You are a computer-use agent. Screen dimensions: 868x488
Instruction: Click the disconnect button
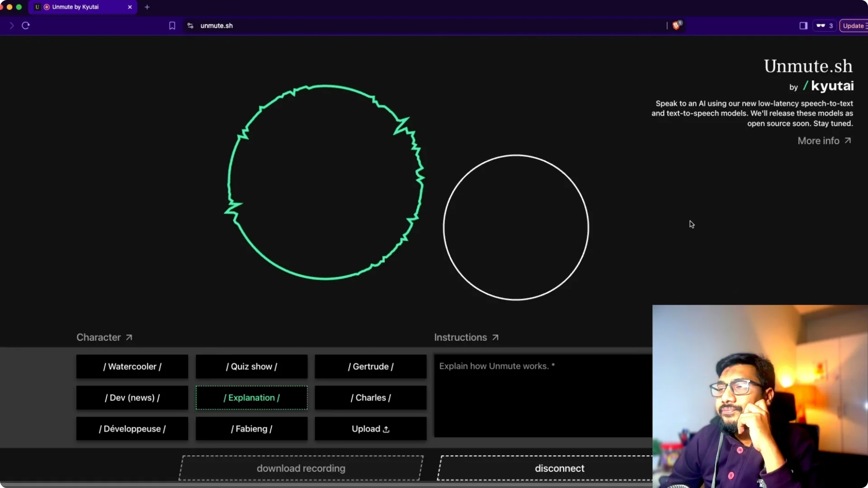tap(559, 468)
